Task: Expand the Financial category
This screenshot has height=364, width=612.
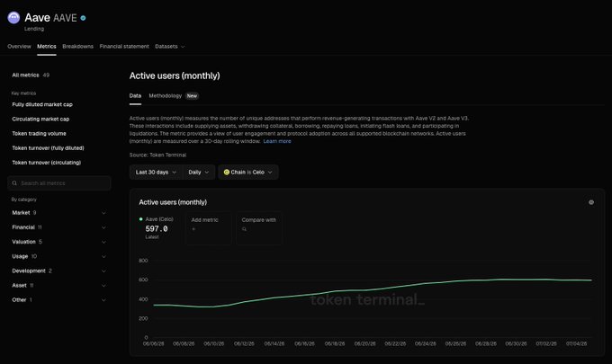Action: 58,227
